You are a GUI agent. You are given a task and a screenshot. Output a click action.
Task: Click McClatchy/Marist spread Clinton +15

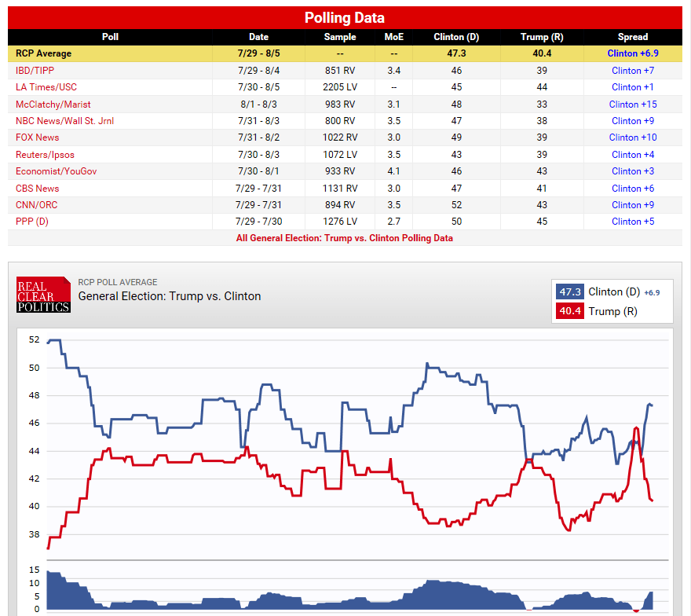(x=633, y=104)
